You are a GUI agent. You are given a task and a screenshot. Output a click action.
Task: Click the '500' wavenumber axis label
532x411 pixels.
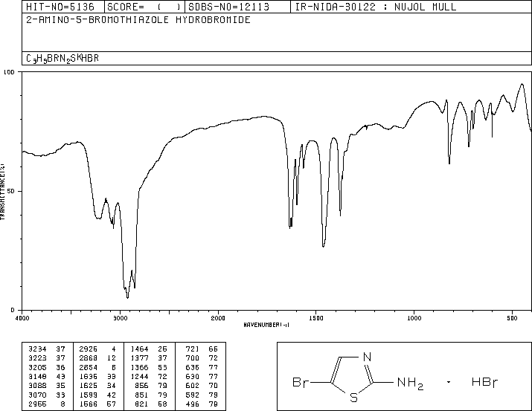[513, 318]
